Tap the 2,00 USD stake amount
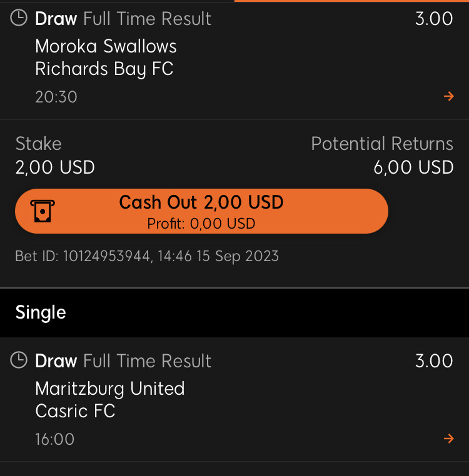 coord(55,167)
